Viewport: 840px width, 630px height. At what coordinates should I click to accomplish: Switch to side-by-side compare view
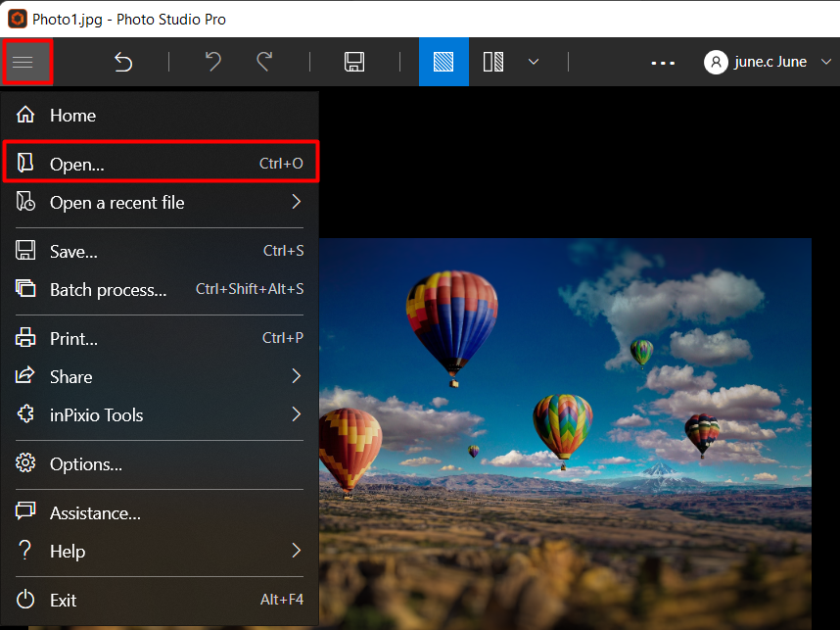pos(493,62)
